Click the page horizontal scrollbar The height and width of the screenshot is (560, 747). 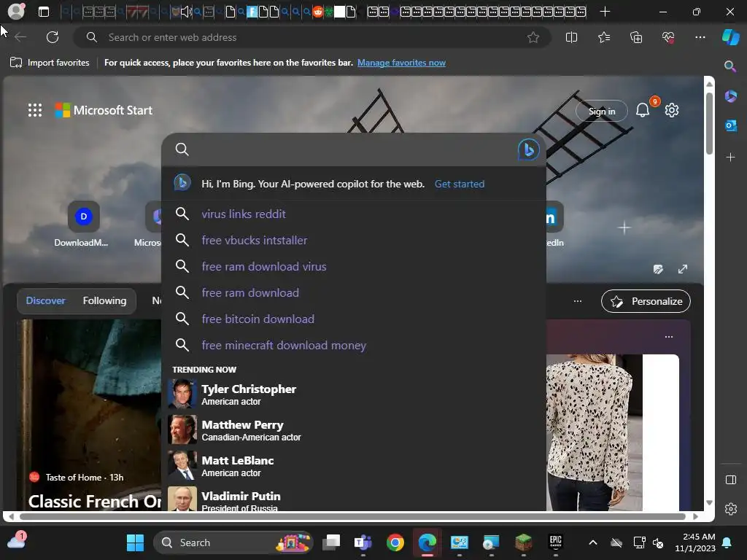pyautogui.click(x=352, y=516)
